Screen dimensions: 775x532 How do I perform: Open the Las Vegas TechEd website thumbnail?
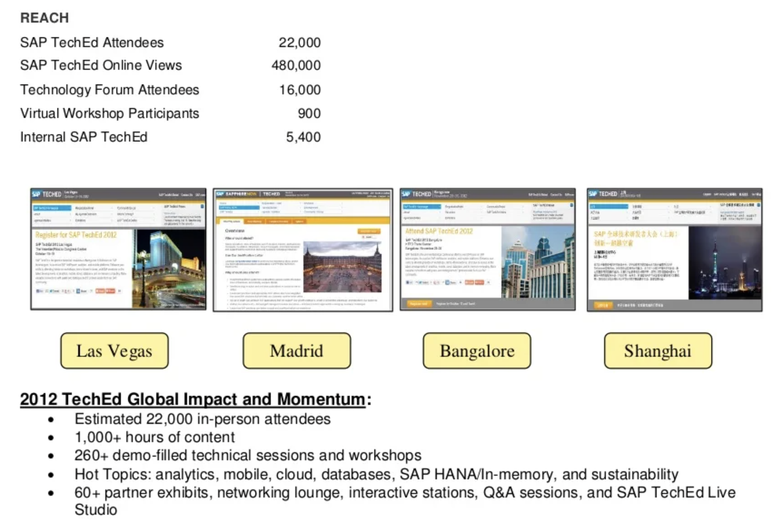pos(118,249)
